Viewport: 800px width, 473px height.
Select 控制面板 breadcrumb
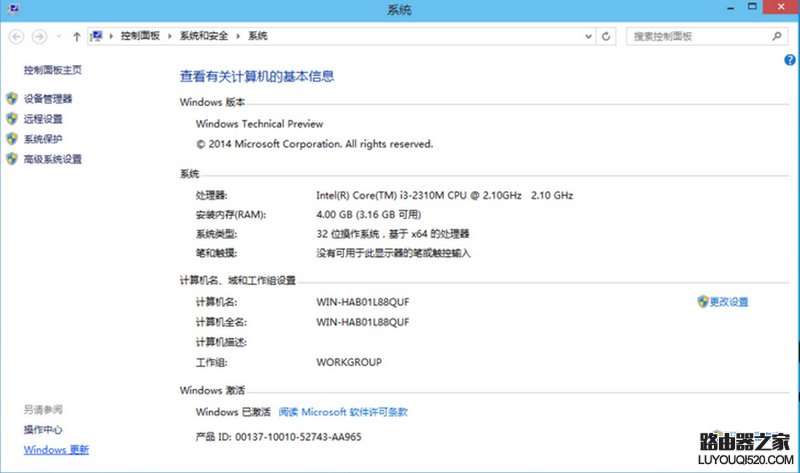[x=140, y=36]
